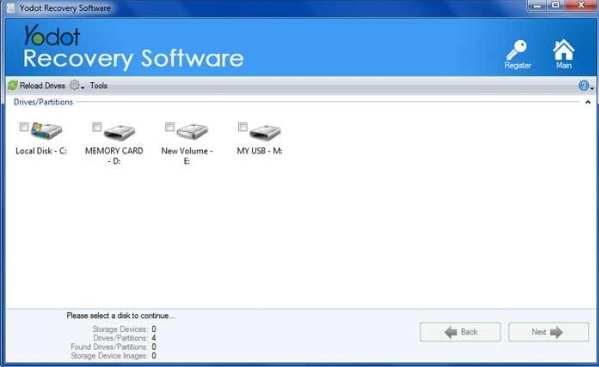
Task: Tick the New Volume E: checkbox
Action: pos(170,126)
